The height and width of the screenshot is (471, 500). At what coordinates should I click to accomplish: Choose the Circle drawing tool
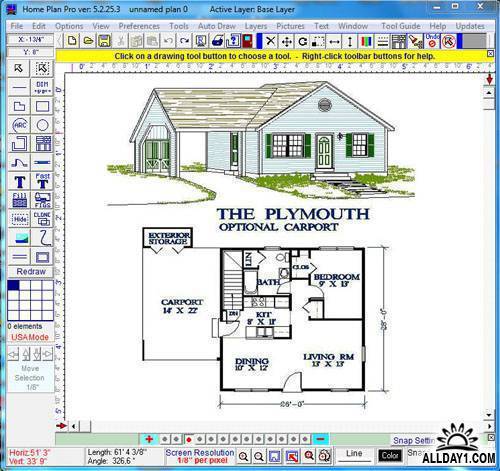point(43,125)
